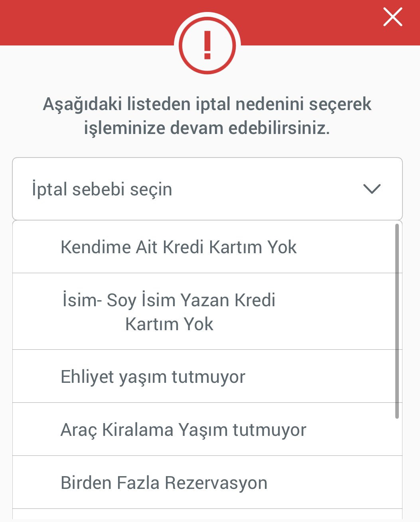Select 'Araç Kiralama Yaşım tutmuyor' option
This screenshot has width=420, height=522.
207,429
